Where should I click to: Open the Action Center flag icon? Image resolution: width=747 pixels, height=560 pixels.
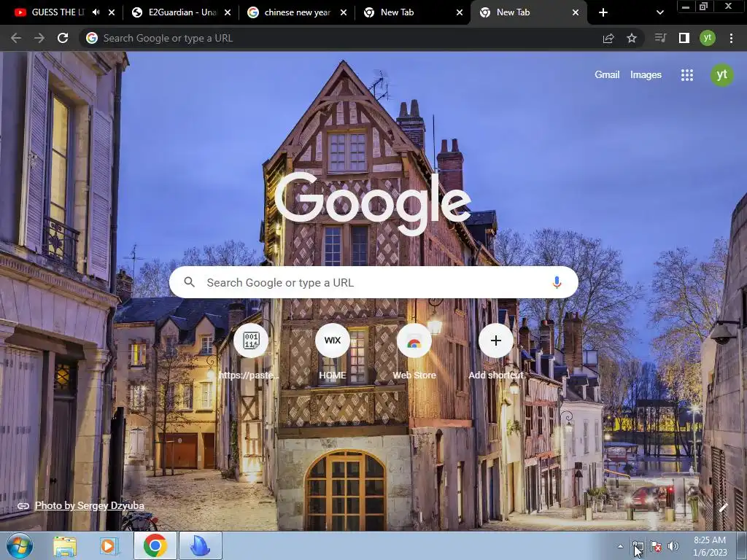[x=656, y=546]
